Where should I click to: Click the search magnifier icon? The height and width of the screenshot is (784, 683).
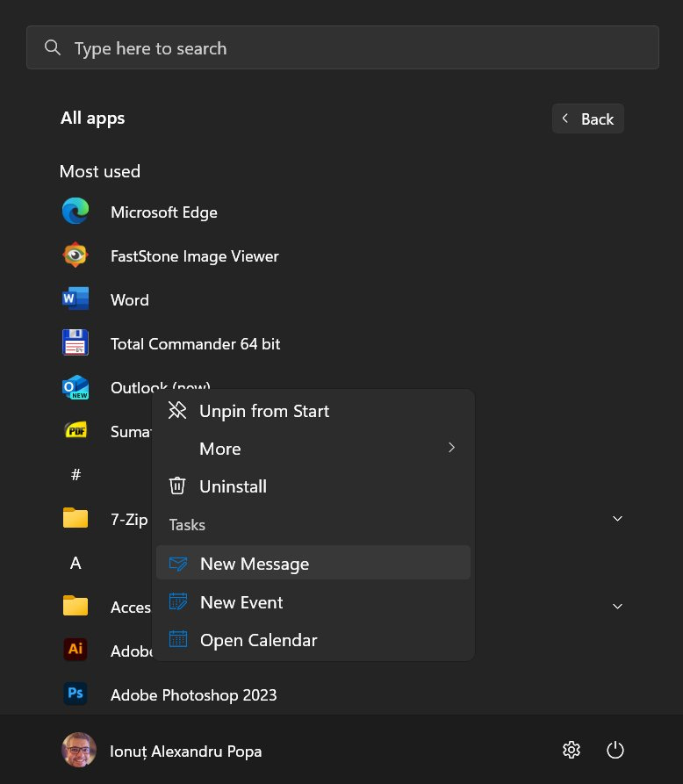point(53,48)
